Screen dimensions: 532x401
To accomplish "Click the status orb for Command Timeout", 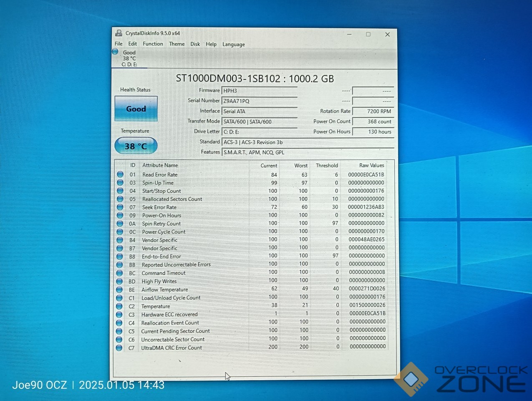I will pos(120,273).
